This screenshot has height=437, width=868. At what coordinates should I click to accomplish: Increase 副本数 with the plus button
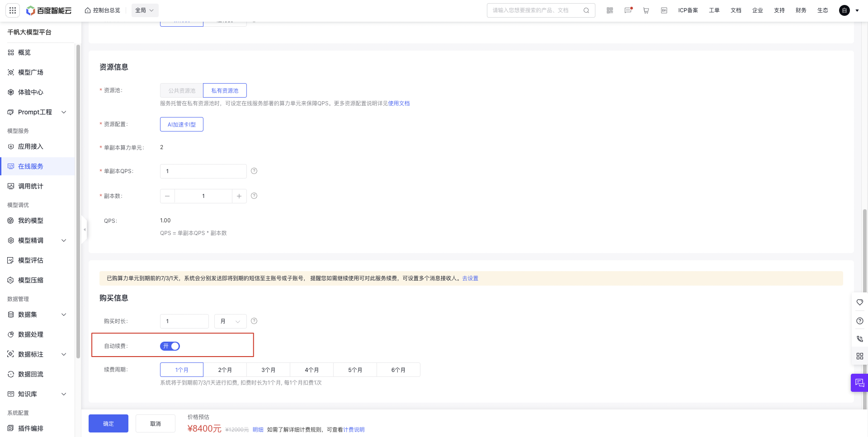tap(239, 196)
